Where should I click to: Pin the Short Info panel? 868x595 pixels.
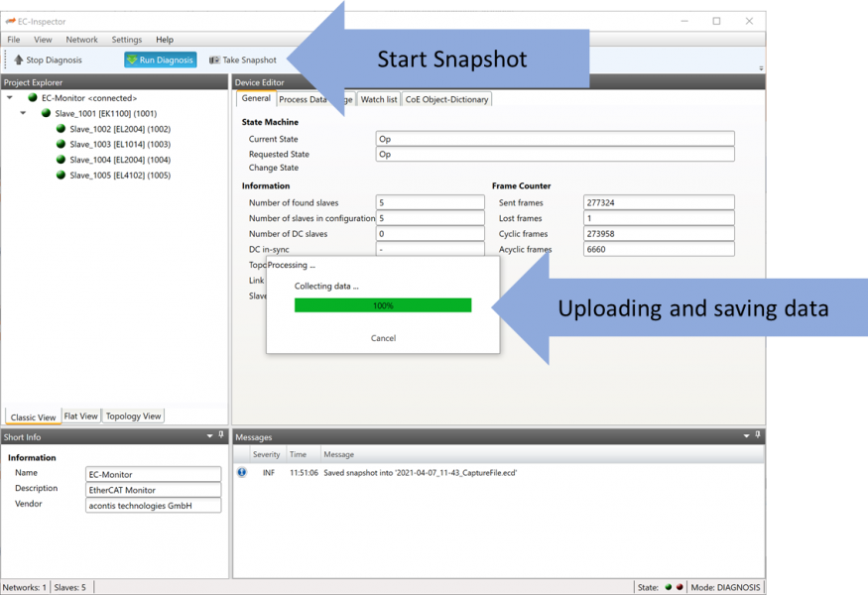221,436
